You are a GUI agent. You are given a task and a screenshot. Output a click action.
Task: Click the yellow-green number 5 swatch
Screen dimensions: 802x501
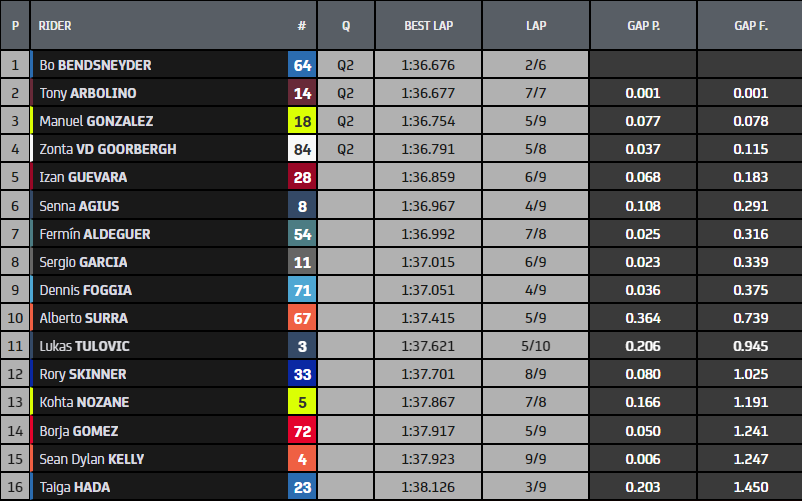tap(302, 403)
